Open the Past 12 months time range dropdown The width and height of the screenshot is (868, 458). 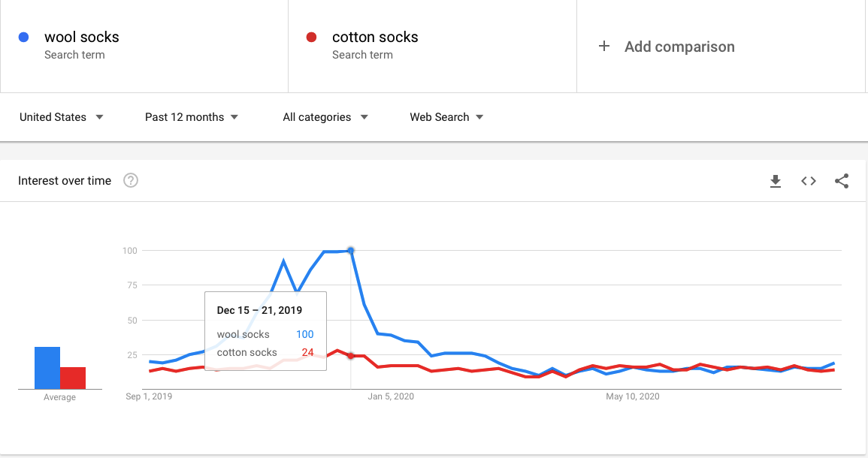coord(192,117)
